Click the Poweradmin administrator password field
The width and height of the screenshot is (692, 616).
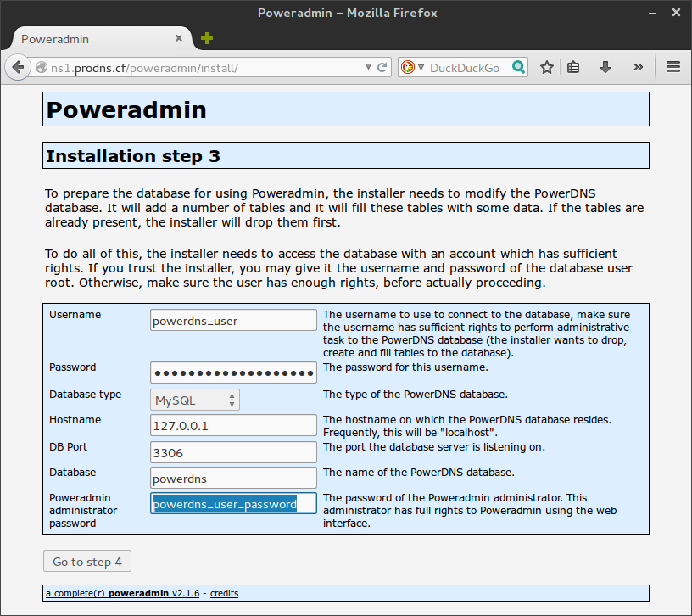point(233,503)
